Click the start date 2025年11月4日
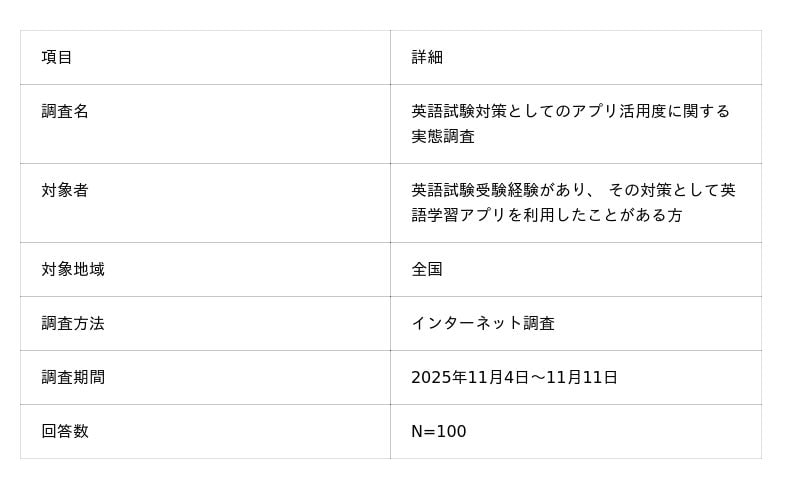Viewport: 800px width, 489px height. pos(469,377)
